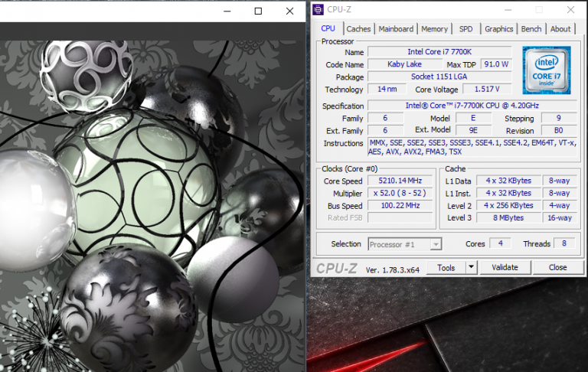Viewport: 588px width, 372px height.
Task: Expand the Tools dropdown arrow
Action: click(472, 268)
